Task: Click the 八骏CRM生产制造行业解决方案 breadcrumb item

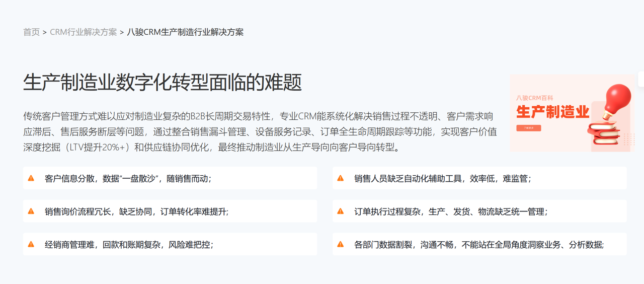Action: pos(185,32)
